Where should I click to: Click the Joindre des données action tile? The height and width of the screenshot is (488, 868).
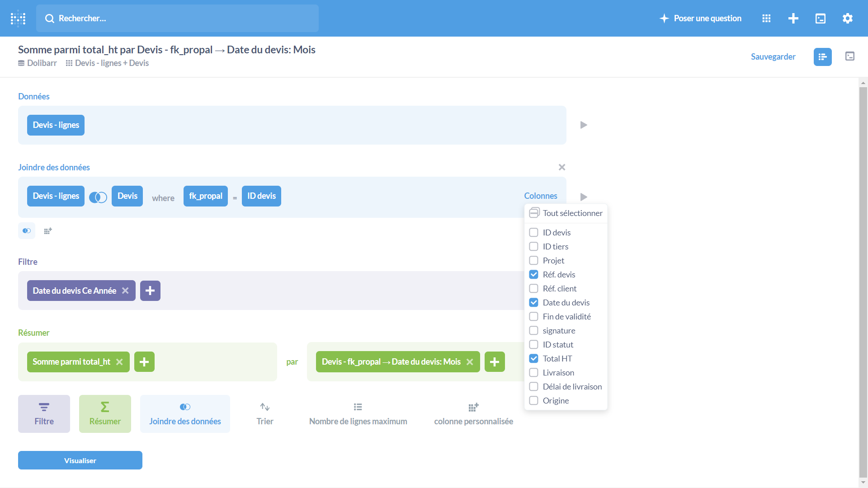(185, 414)
